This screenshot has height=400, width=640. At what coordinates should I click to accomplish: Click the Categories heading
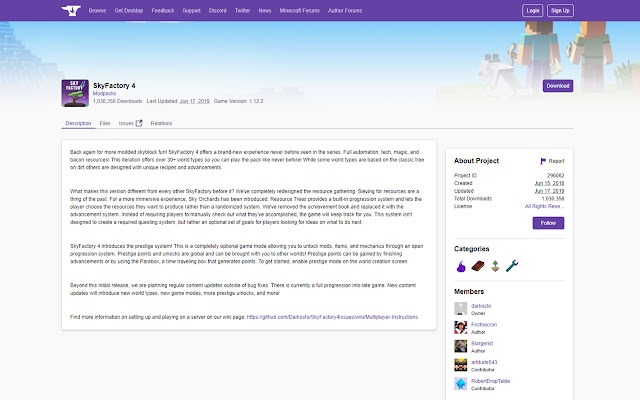coord(471,249)
